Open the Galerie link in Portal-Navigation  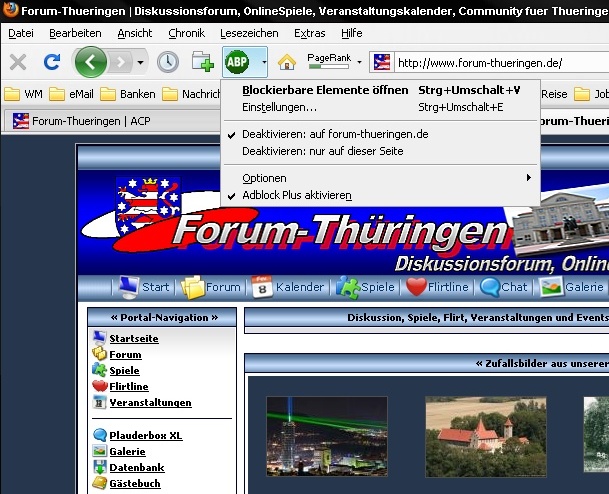127,451
